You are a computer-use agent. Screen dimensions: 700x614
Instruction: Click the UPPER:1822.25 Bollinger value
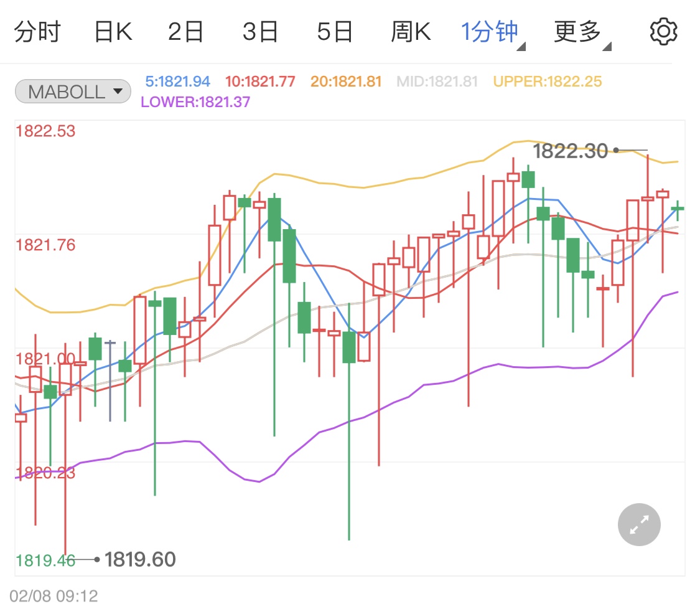548,82
